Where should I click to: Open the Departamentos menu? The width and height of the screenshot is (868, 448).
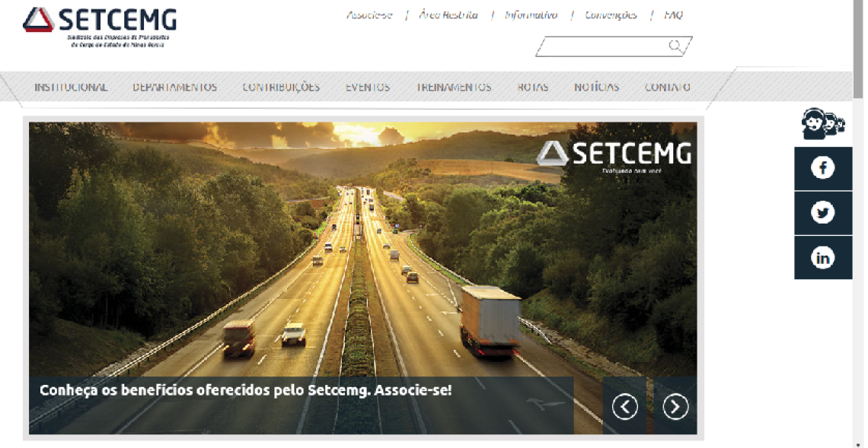click(x=175, y=87)
